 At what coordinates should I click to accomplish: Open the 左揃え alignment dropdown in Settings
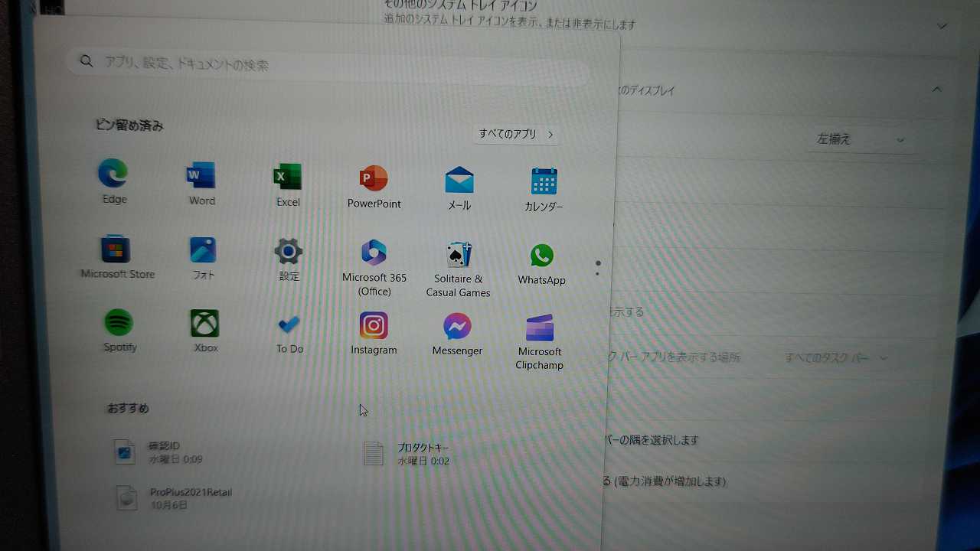pos(861,139)
